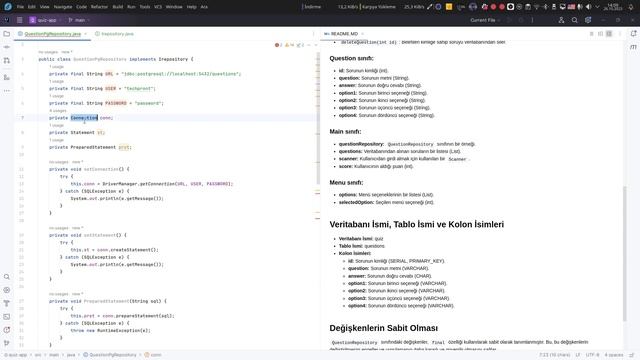Open IDE settings gear icon
The height and width of the screenshot is (360, 640).
click(x=588, y=20)
